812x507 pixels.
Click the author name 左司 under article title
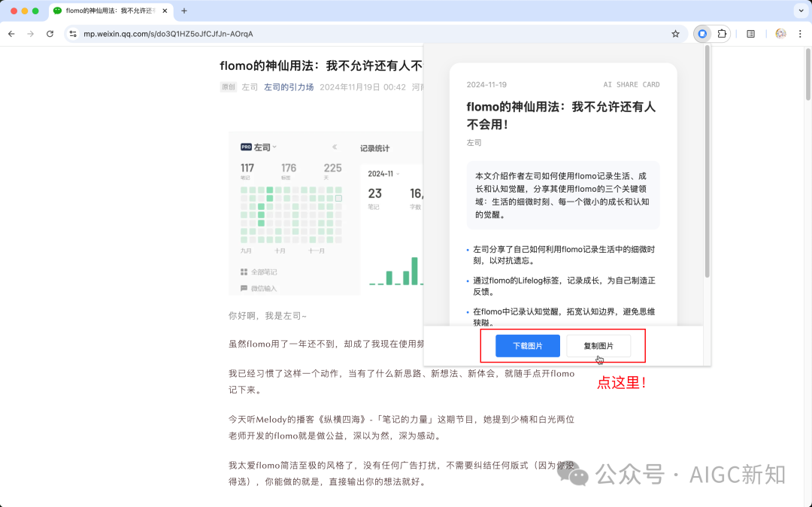tap(250, 87)
